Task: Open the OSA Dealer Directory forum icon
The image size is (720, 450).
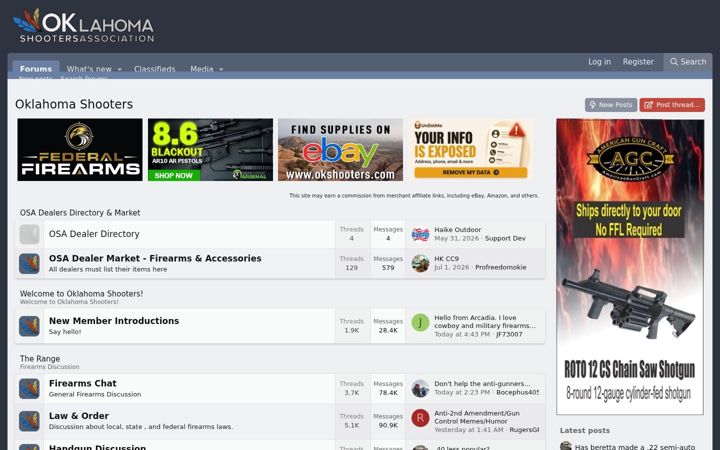Action: 29,234
